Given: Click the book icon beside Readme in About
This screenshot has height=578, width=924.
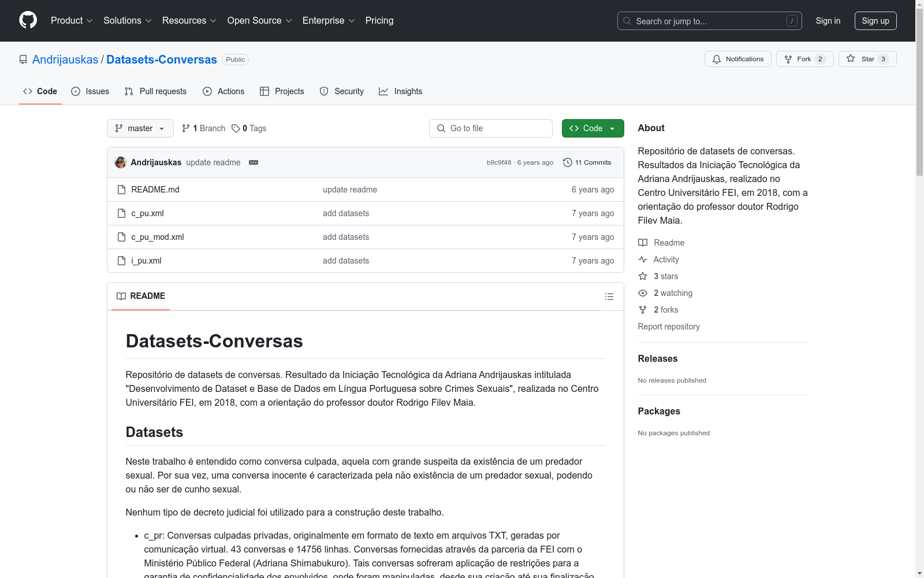Looking at the screenshot, I should coord(643,243).
